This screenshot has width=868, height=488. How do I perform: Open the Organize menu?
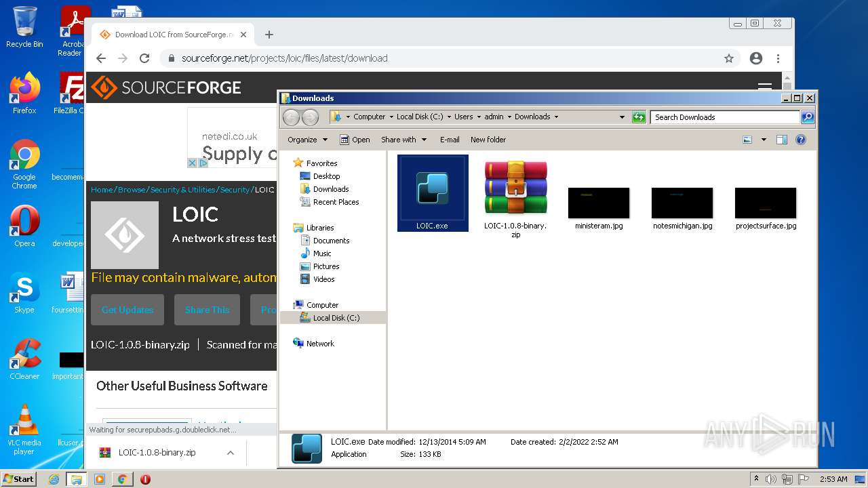coord(307,140)
